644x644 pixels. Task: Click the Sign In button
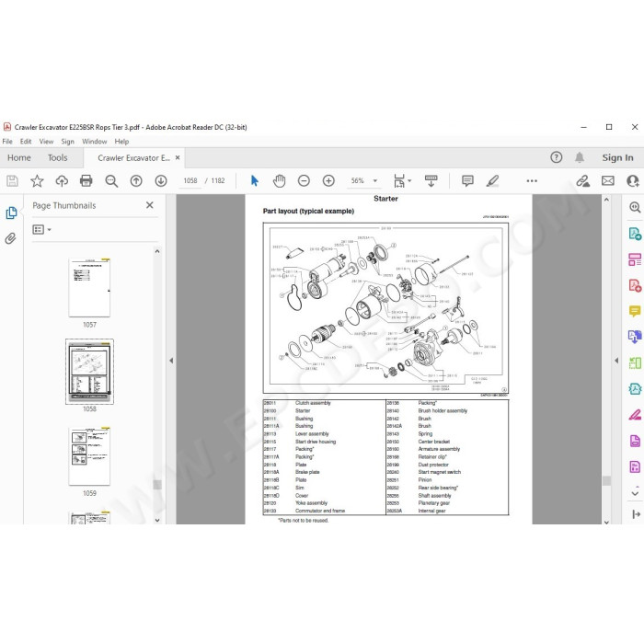[617, 157]
